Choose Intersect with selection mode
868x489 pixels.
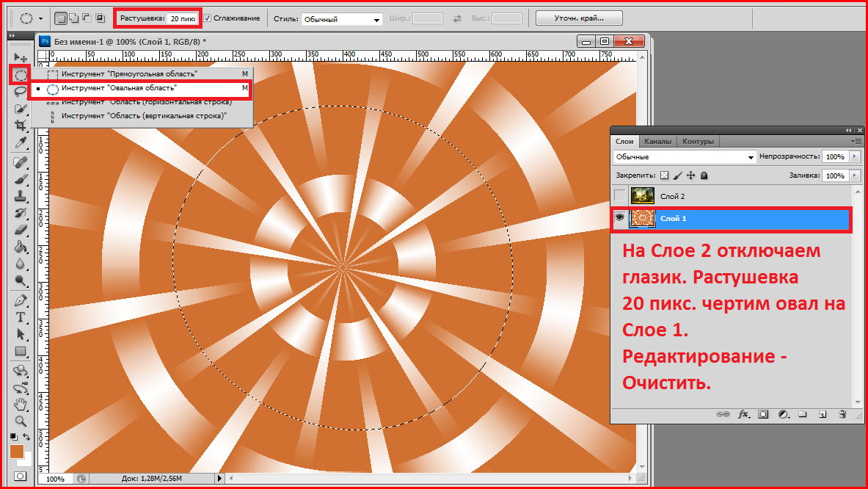pos(101,18)
